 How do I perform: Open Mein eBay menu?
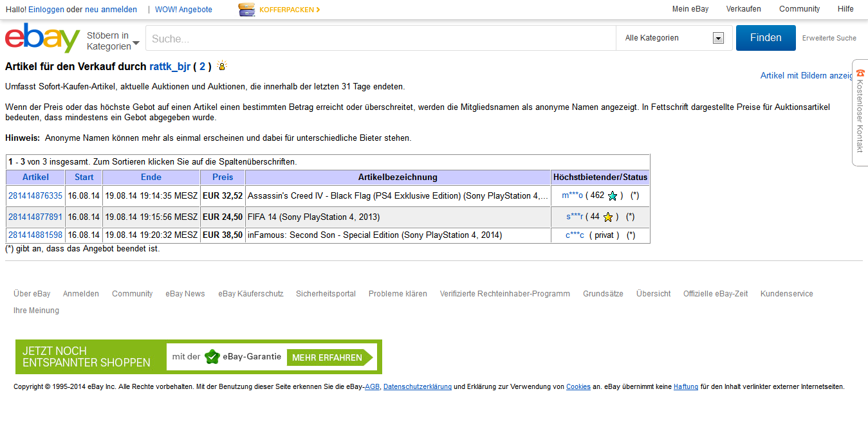[x=690, y=9]
